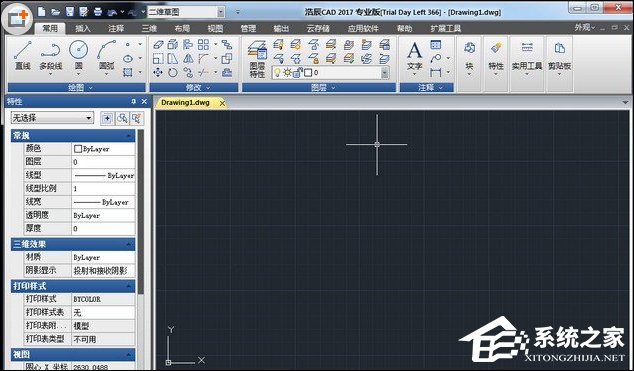The width and height of the screenshot is (634, 371).
Task: Expand the 注释 annotation panel title
Action: tap(427, 88)
